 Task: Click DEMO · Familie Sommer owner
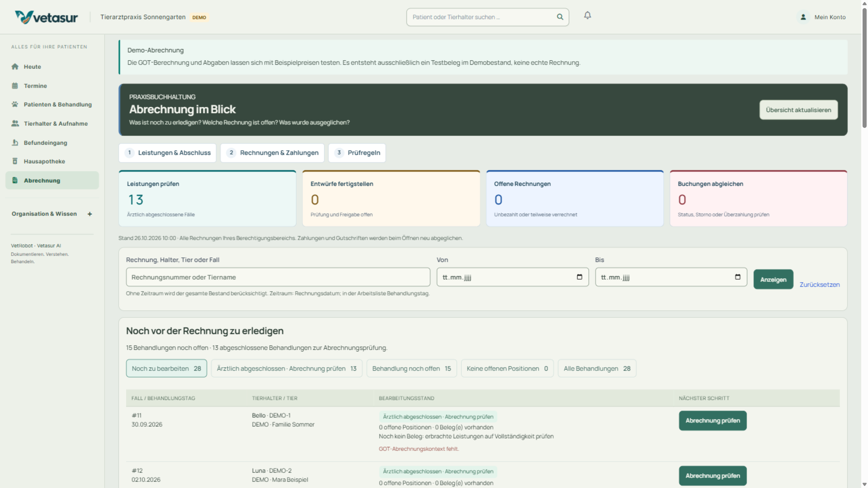click(x=283, y=425)
